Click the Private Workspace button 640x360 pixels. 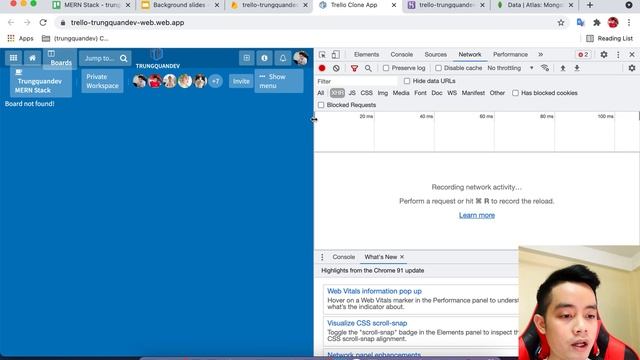click(102, 81)
